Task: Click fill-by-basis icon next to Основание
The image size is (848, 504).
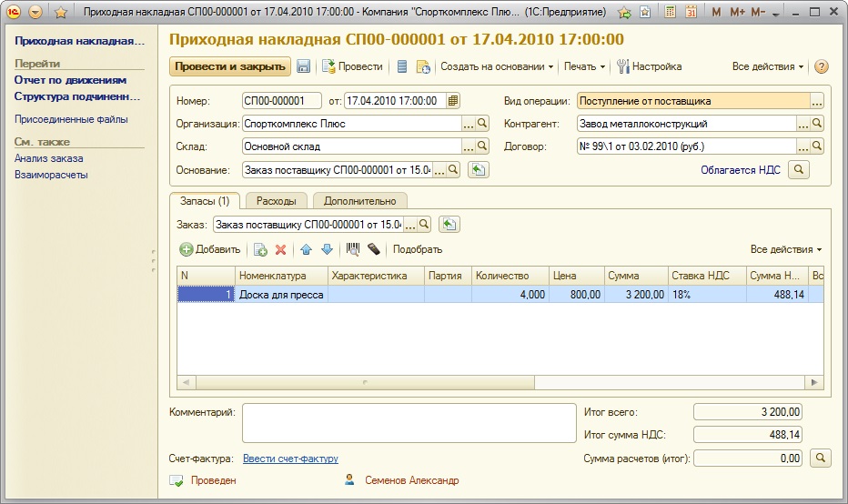Action: [478, 170]
